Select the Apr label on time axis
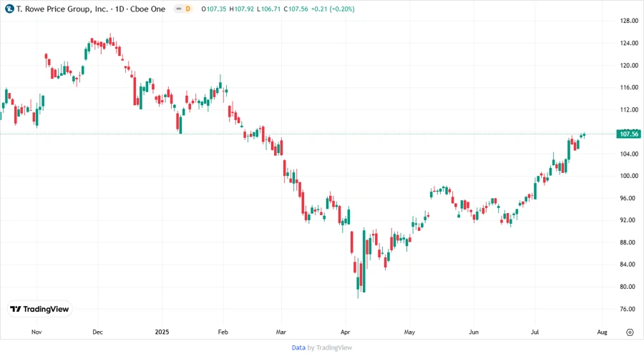The image size is (644, 356). [x=346, y=332]
